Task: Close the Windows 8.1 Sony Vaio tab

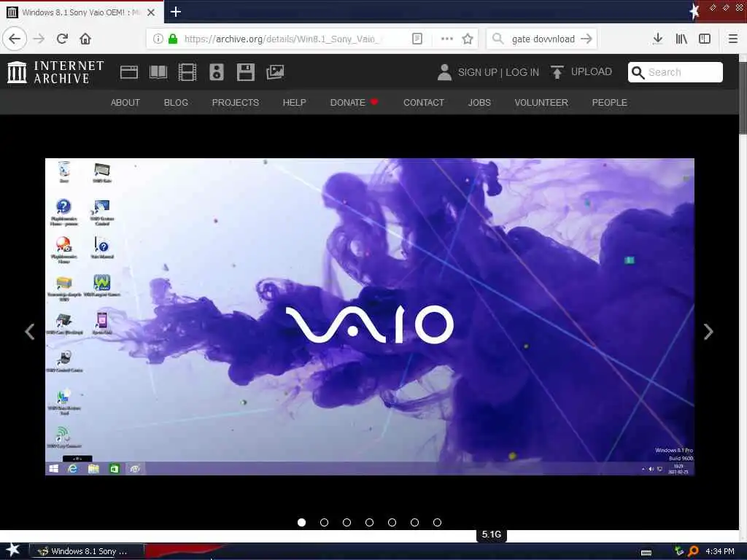Action: pos(151,12)
